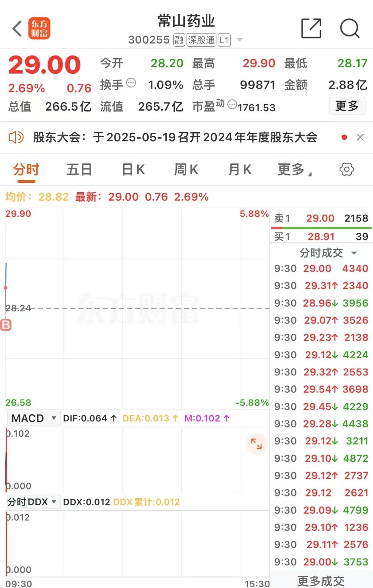Select trade row 29.10 volume 4872
This screenshot has width=373, height=588.
[321, 458]
